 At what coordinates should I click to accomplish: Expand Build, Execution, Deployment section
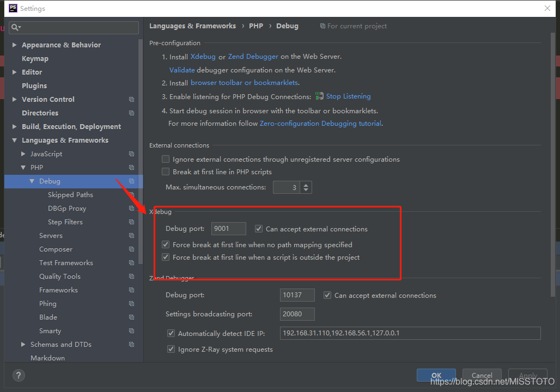tap(14, 126)
